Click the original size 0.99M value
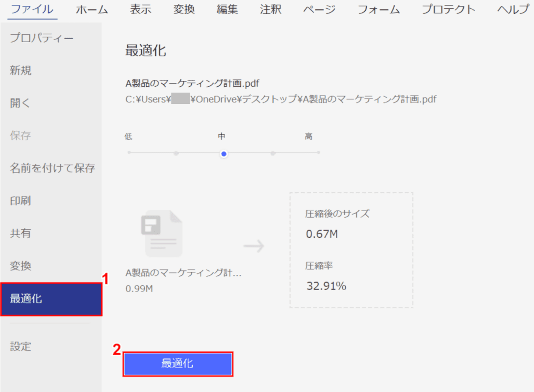534x392 pixels. pyautogui.click(x=139, y=289)
